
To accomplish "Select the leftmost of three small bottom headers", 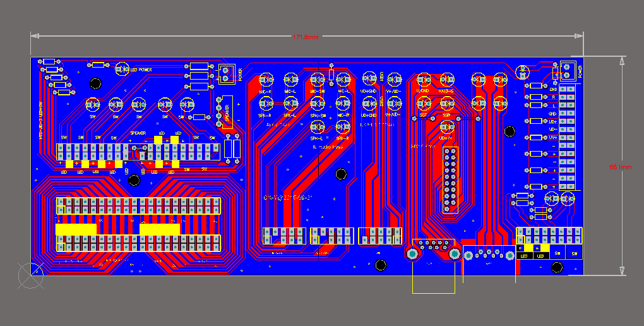I will [284, 236].
